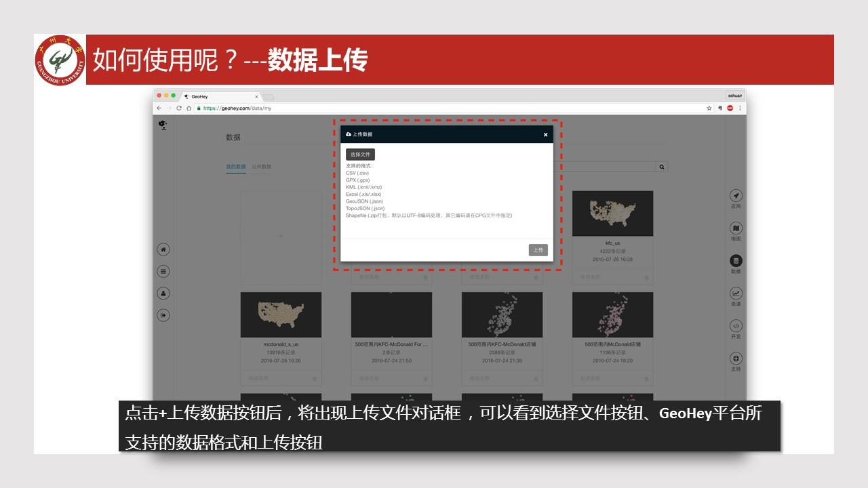Click the GPX (.gpx) format line

point(358,180)
